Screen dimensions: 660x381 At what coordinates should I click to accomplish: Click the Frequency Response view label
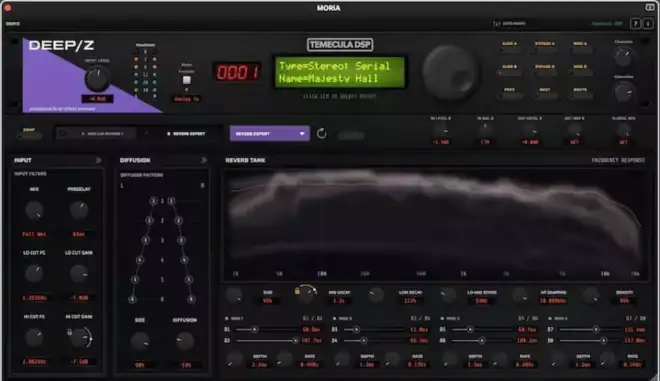click(618, 160)
